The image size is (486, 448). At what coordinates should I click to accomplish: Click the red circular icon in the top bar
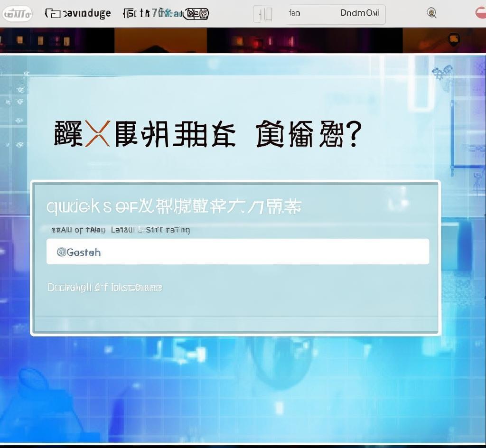(480, 13)
